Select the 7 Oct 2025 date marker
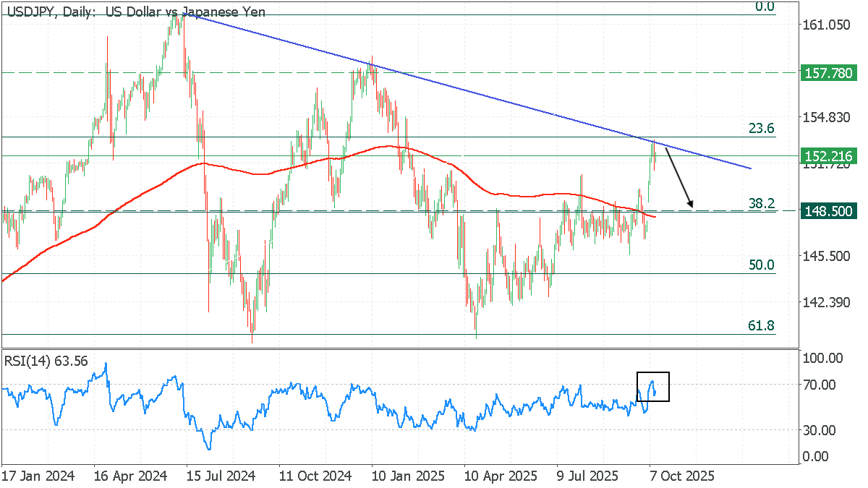Image resolution: width=868 pixels, height=488 pixels. (x=681, y=477)
